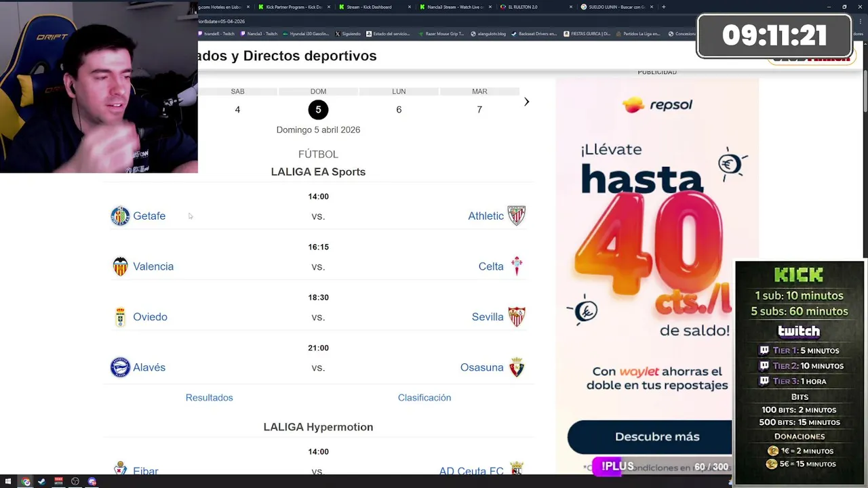Open alangulotv.blog bookmark
Screen dimensions: 868x488
pyautogui.click(x=488, y=33)
